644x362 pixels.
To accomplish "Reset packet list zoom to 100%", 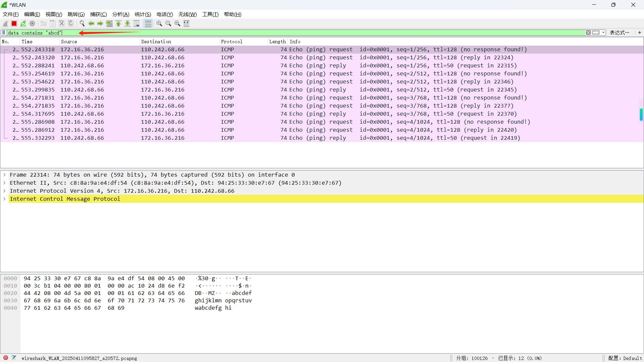I will pyautogui.click(x=177, y=23).
